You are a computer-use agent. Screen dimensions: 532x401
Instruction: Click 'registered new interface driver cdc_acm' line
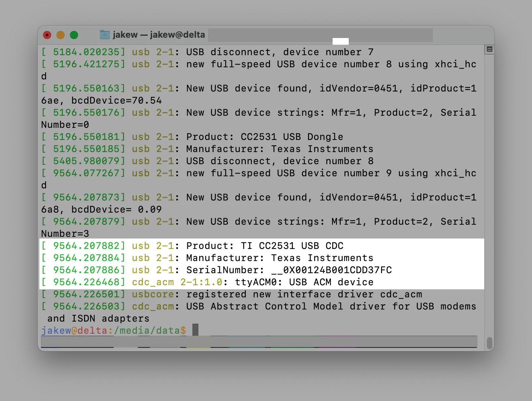pyautogui.click(x=231, y=294)
